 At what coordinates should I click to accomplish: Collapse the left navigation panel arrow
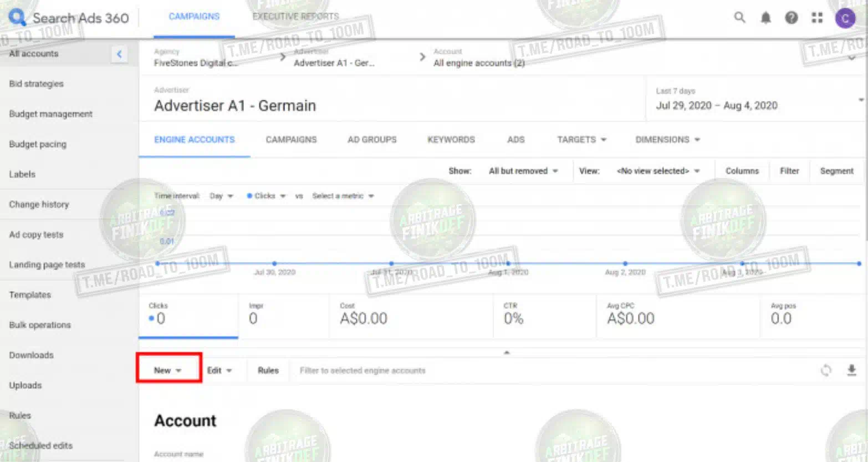[x=119, y=54]
